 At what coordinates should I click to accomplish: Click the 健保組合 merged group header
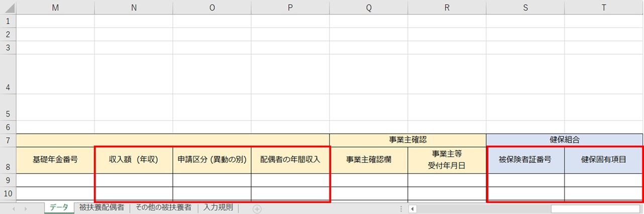coord(565,140)
